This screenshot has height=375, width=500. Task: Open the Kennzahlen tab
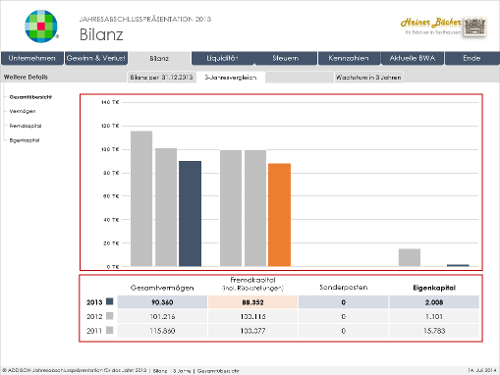pos(349,58)
